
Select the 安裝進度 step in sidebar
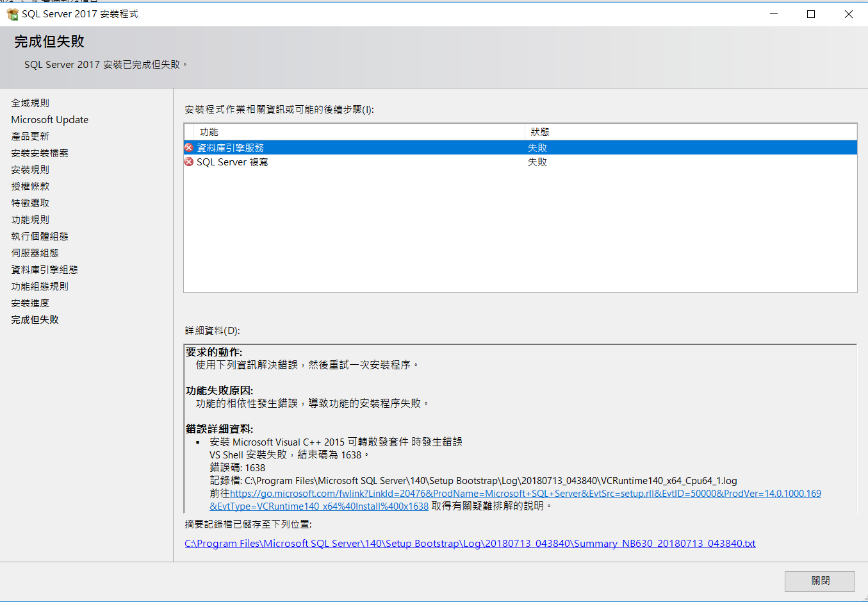click(x=30, y=303)
